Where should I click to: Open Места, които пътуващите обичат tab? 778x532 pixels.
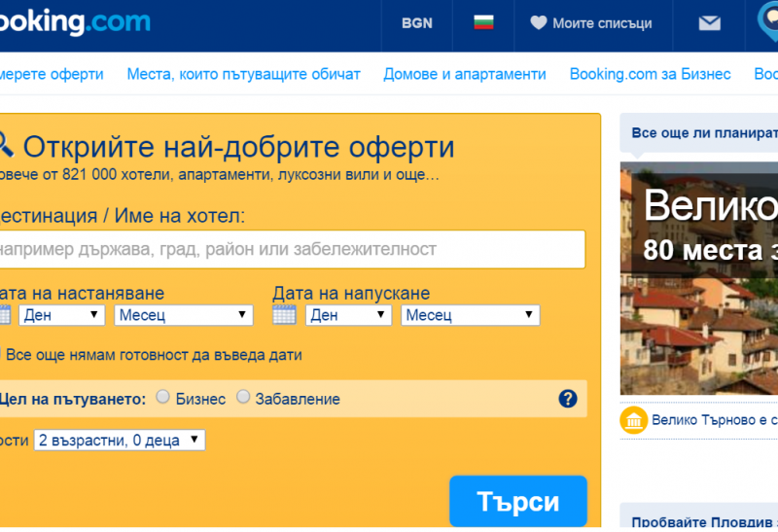click(x=243, y=74)
